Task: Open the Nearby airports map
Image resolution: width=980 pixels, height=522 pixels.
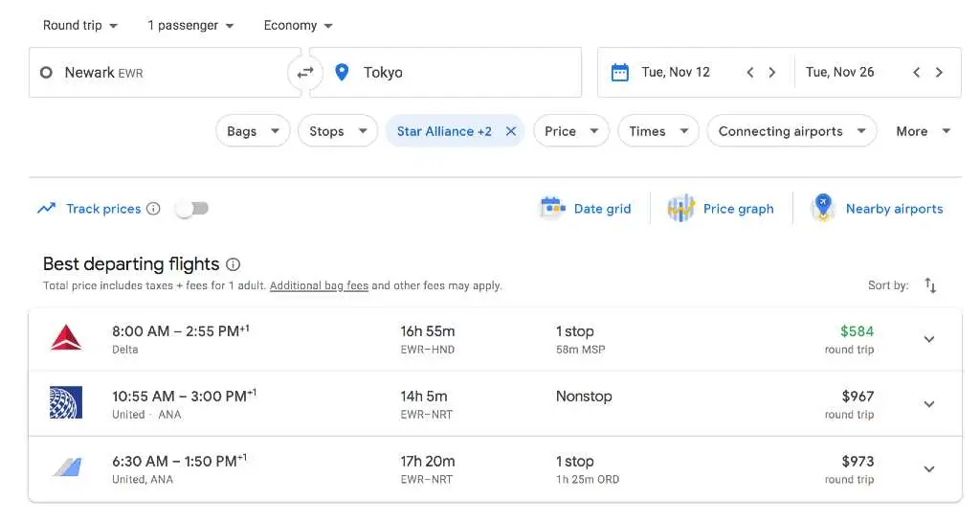Action: point(877,209)
